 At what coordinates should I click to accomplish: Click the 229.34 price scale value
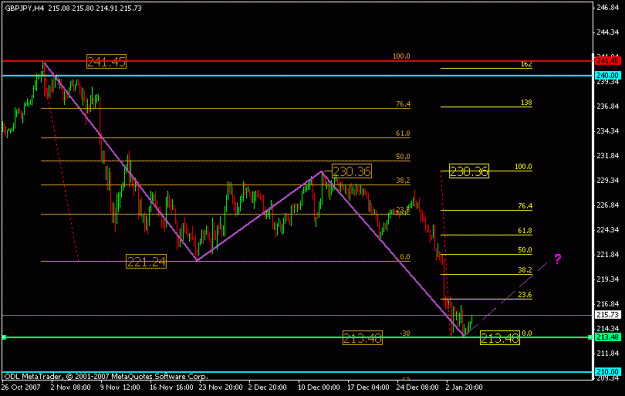607,181
